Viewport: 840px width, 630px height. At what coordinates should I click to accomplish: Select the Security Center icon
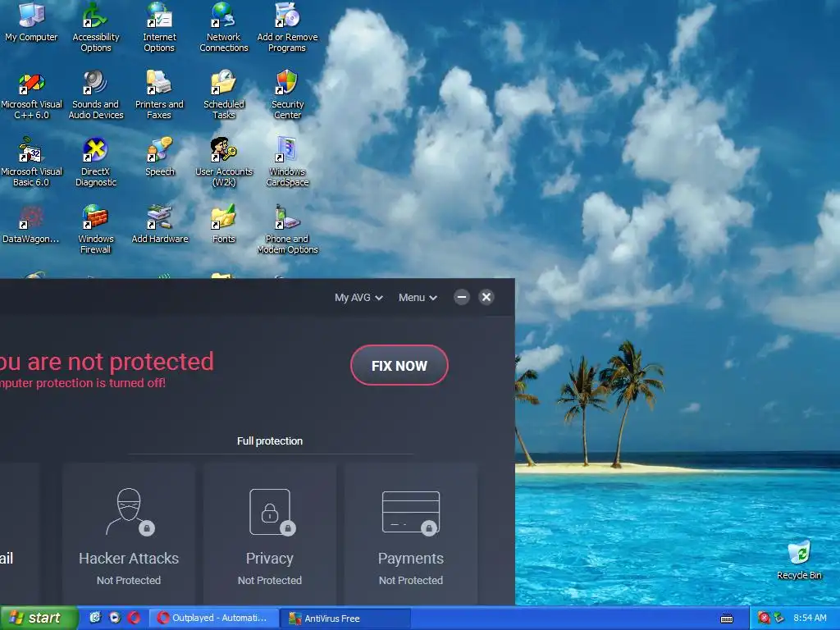287,97
